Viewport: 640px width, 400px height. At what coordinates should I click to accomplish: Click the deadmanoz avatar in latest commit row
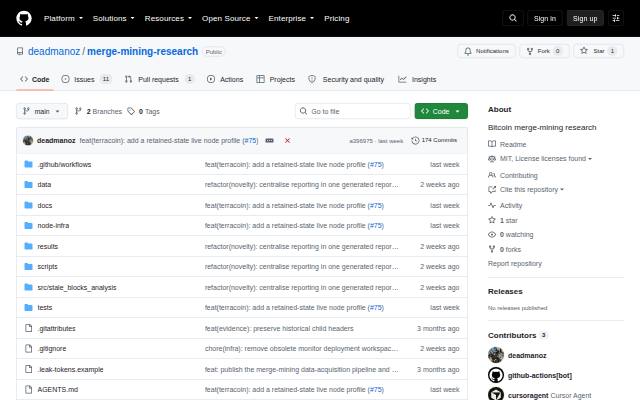tap(28, 140)
